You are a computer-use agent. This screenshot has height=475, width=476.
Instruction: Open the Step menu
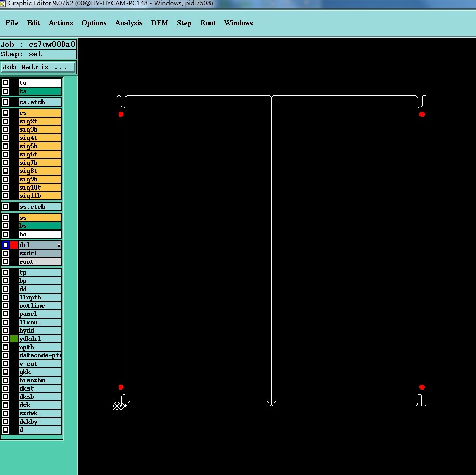pyautogui.click(x=184, y=23)
